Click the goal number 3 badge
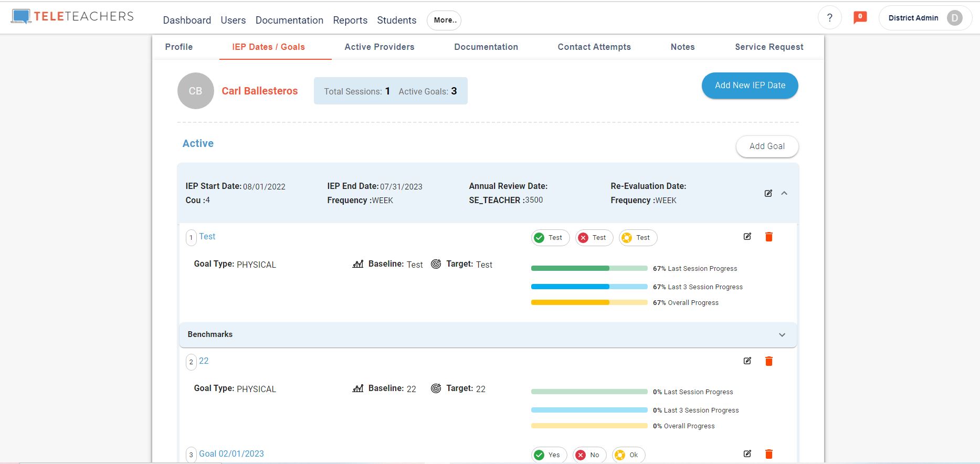Image resolution: width=980 pixels, height=464 pixels. (x=191, y=455)
